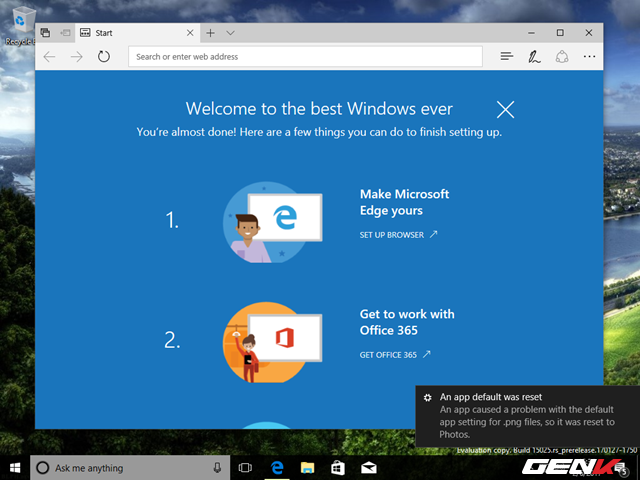This screenshot has width=640, height=480.
Task: Open the Windows Start menu
Action: coord(15,468)
